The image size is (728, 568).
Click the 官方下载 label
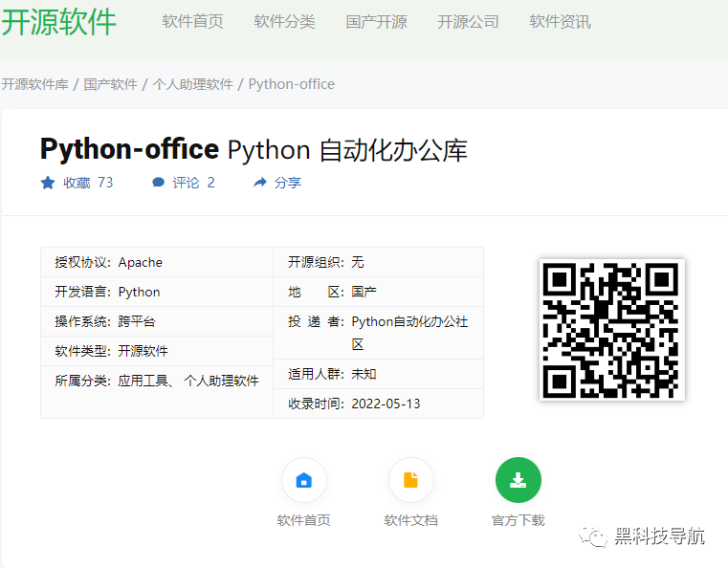[x=518, y=520]
